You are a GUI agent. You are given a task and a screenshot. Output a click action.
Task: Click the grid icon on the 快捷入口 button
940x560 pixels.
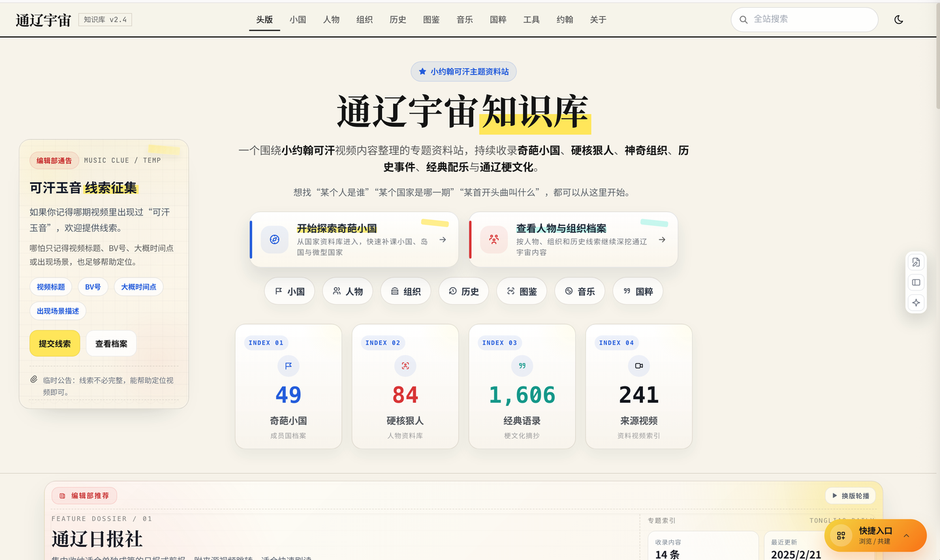841,535
